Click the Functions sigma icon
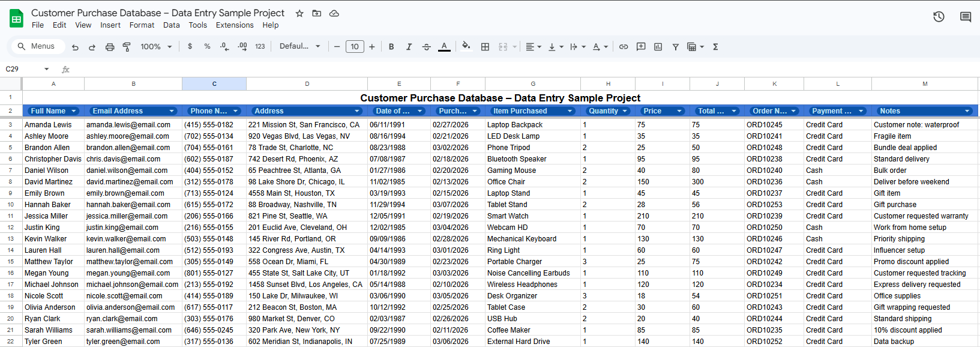Screen dimensions: 980x347 pos(715,47)
